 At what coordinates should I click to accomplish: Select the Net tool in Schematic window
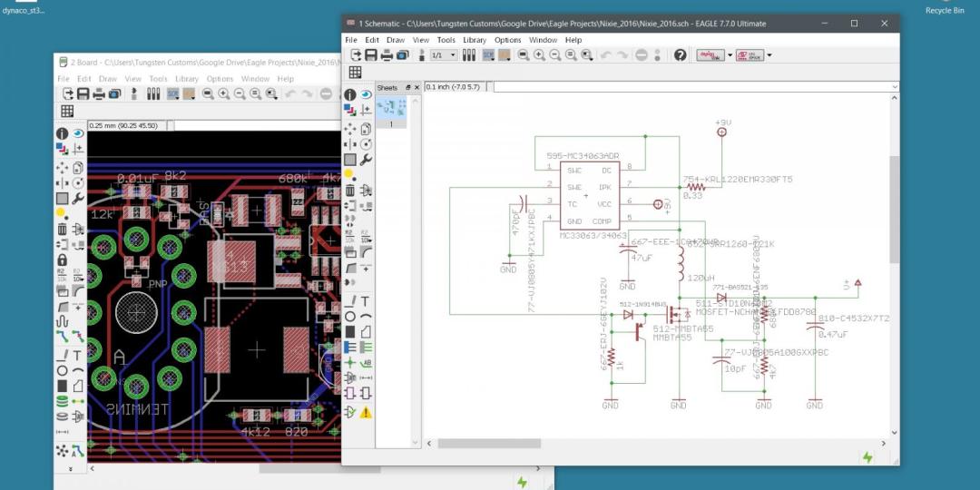(x=366, y=347)
